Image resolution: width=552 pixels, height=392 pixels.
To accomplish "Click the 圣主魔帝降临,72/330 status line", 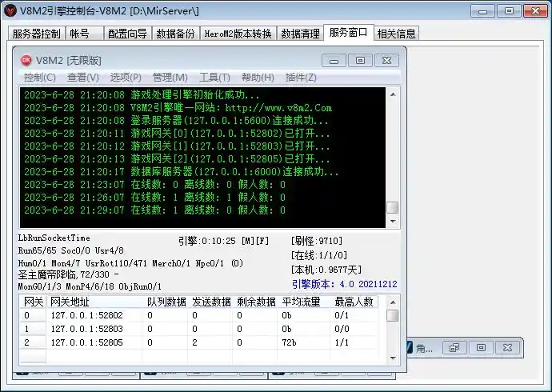I will point(69,274).
